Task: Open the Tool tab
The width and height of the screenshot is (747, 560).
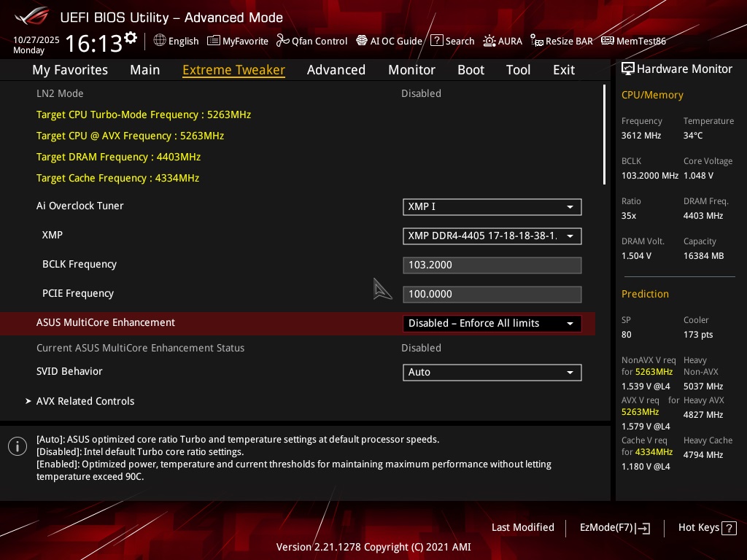Action: coord(519,70)
